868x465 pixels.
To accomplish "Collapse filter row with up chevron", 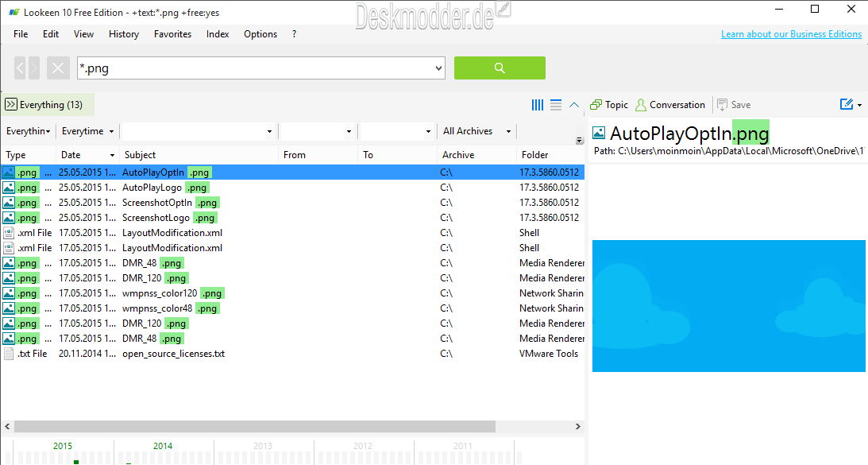I will 574,105.
